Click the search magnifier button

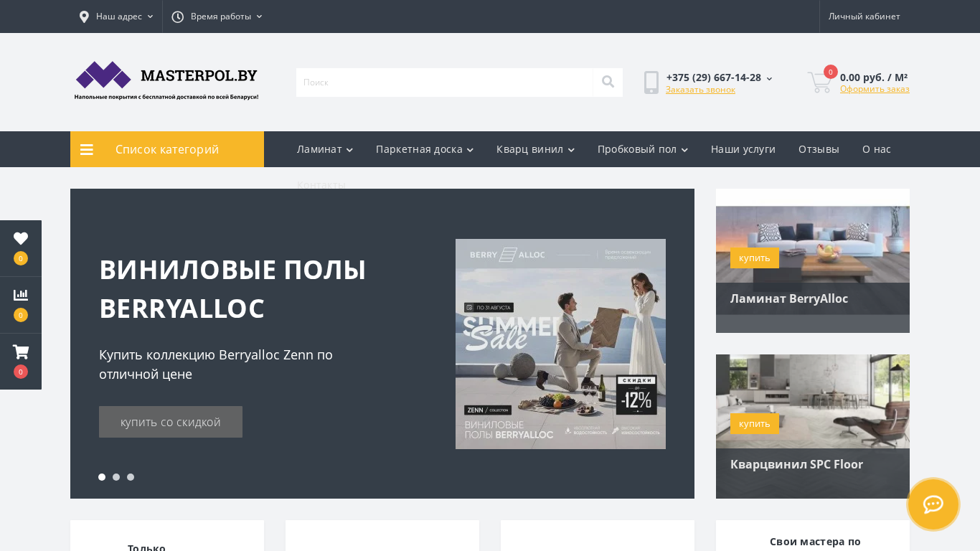tap(608, 82)
